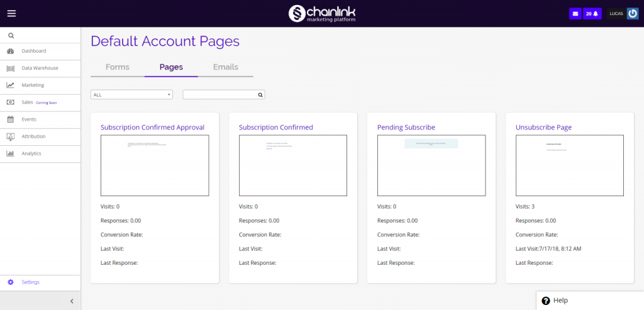Click the sidebar search magnifier icon

[11, 36]
